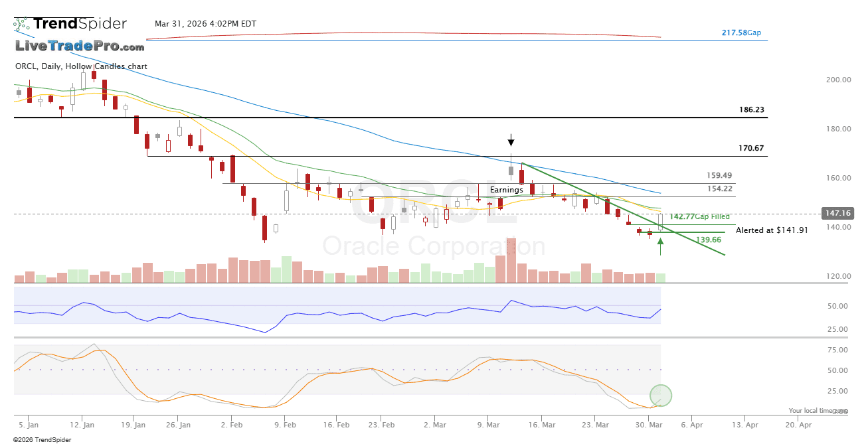Select the 217.58 Gap label
This screenshot has height=446, width=868.
[741, 33]
